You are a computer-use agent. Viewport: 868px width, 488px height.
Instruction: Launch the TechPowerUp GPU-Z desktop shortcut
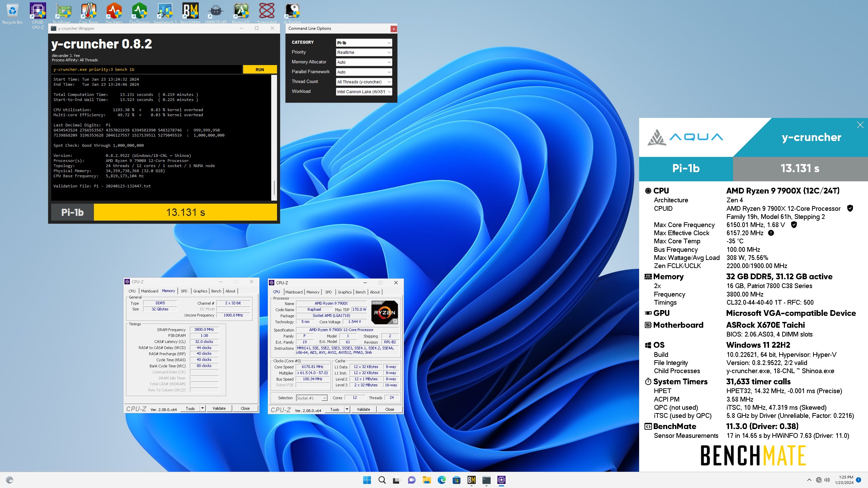coord(63,13)
